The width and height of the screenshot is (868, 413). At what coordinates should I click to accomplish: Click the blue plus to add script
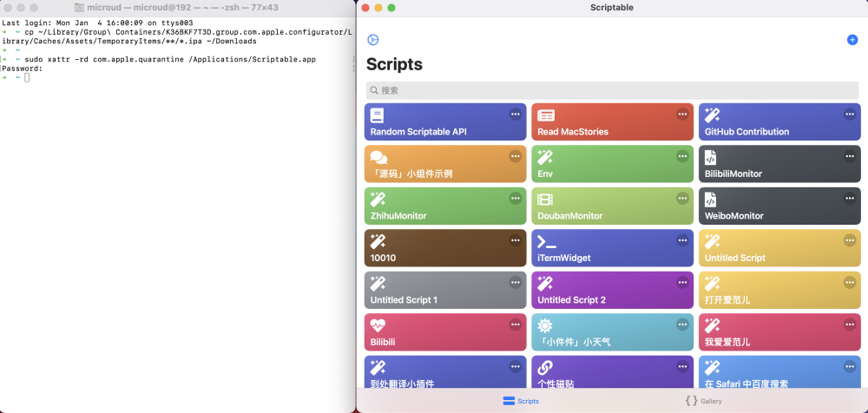click(x=852, y=40)
